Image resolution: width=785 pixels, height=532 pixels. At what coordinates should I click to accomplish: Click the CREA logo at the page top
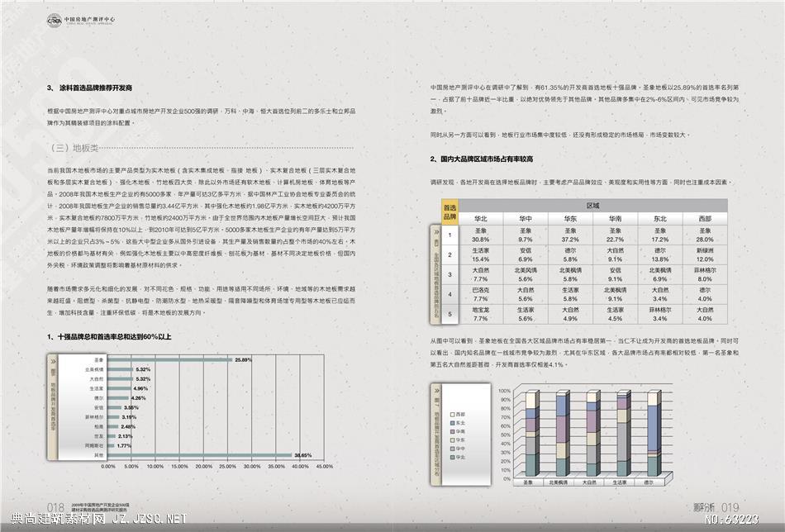click(54, 21)
